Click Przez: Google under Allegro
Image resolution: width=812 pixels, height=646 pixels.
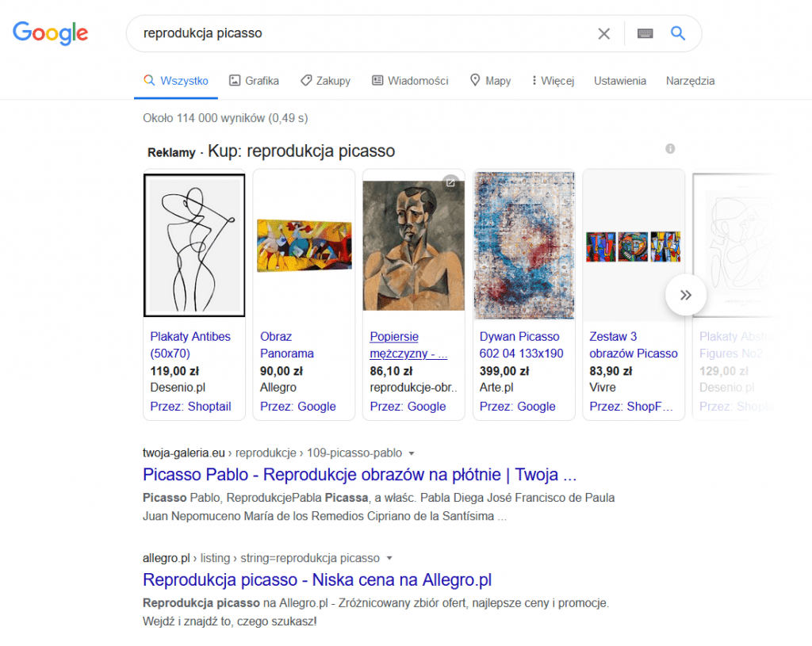(x=298, y=407)
